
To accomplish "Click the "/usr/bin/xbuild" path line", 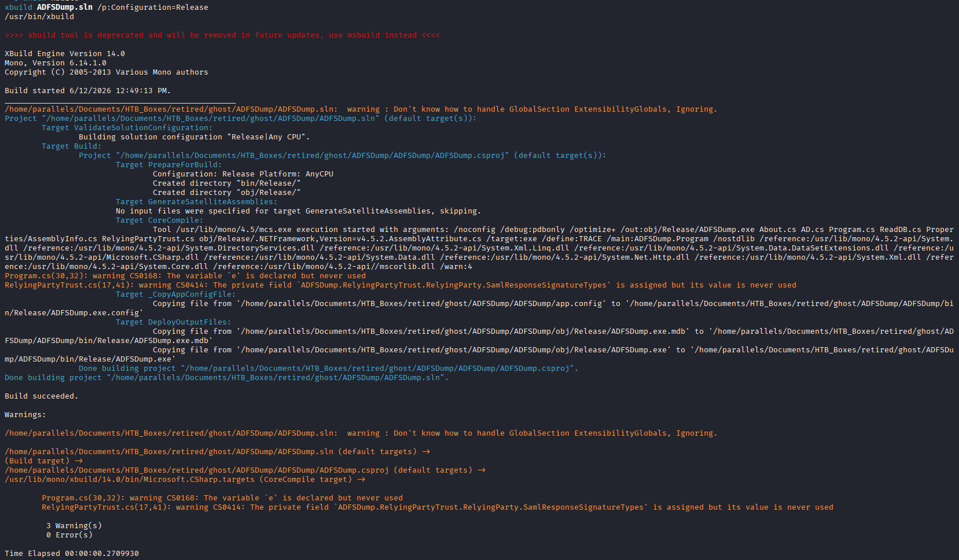I will 39,17.
